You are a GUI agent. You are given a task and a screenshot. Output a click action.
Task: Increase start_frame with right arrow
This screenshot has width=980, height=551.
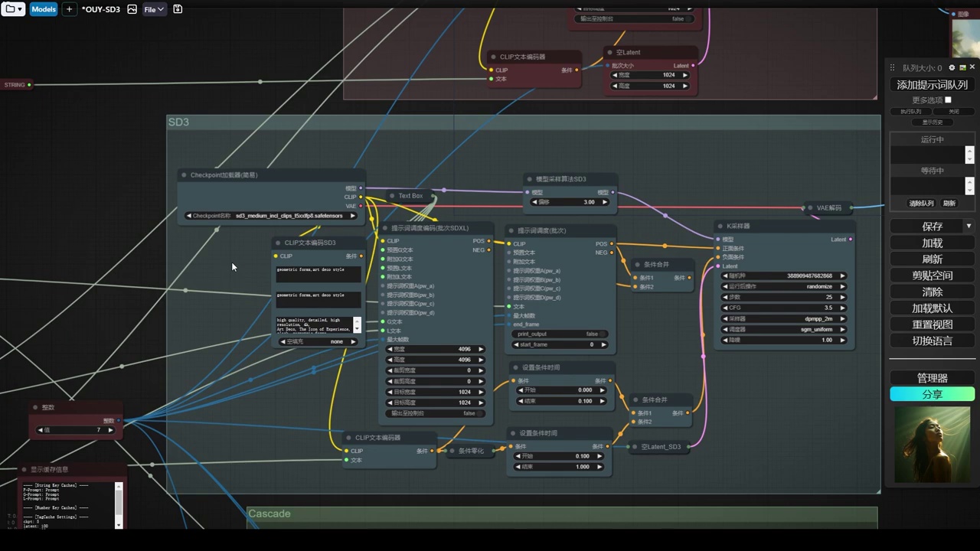[603, 344]
